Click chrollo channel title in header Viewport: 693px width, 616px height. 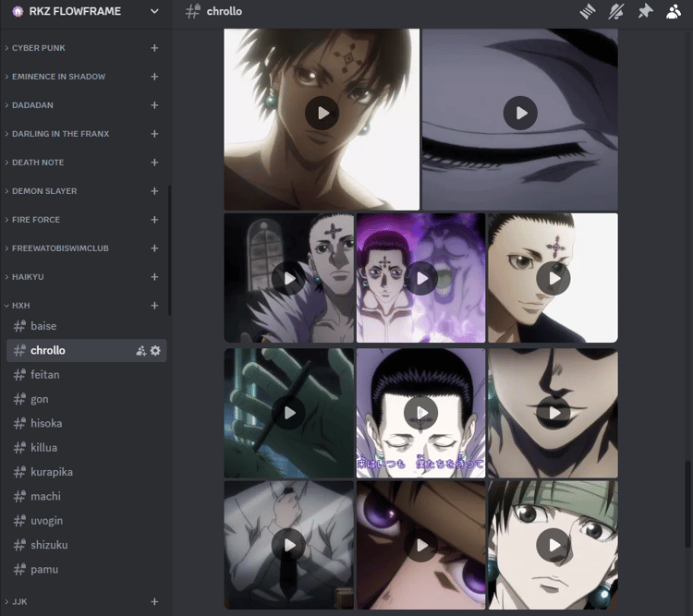tap(225, 11)
